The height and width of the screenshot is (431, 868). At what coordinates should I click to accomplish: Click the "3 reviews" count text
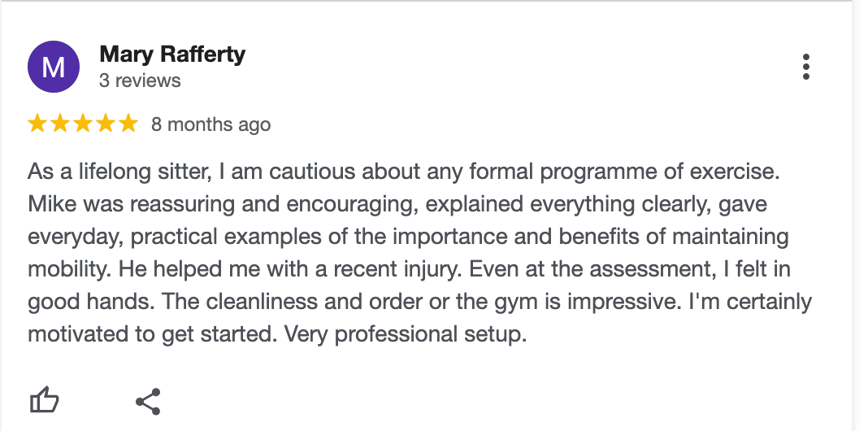[140, 81]
